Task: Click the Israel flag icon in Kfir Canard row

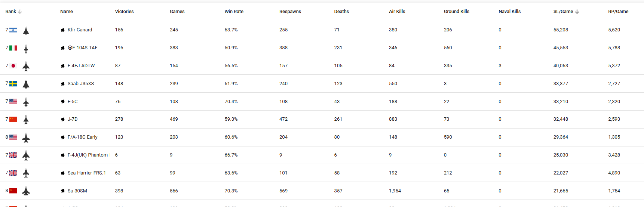Action: [13, 30]
